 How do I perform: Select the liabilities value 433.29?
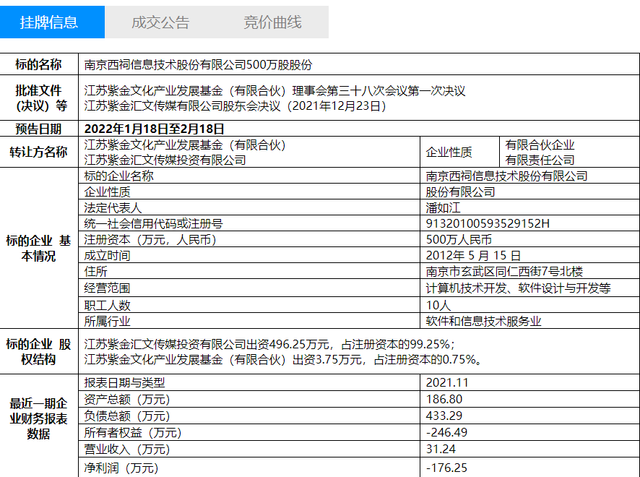[444, 416]
